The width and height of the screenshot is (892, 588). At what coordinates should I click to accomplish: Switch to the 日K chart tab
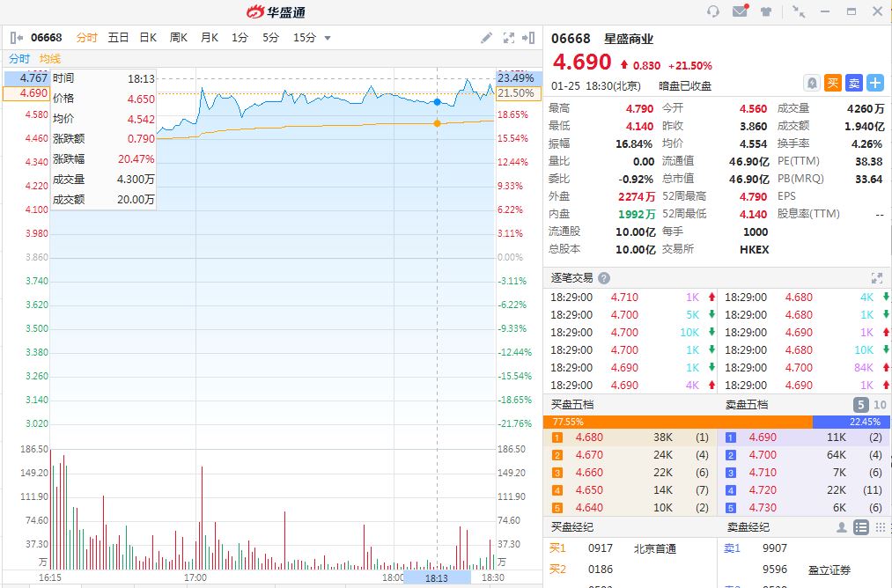tap(148, 38)
